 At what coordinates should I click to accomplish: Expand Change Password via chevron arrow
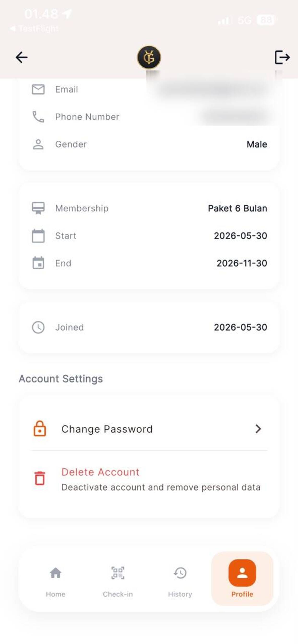[x=258, y=429]
